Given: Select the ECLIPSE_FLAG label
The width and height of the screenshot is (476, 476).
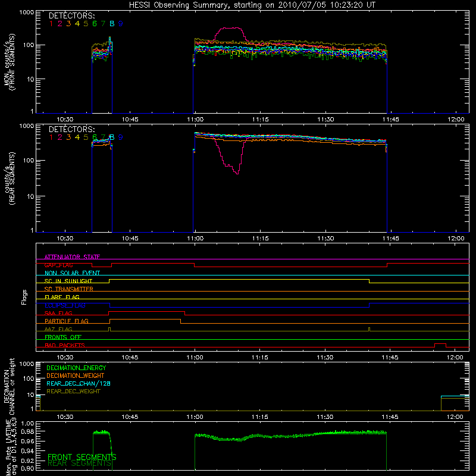Looking at the screenshot, I should tap(65, 305).
